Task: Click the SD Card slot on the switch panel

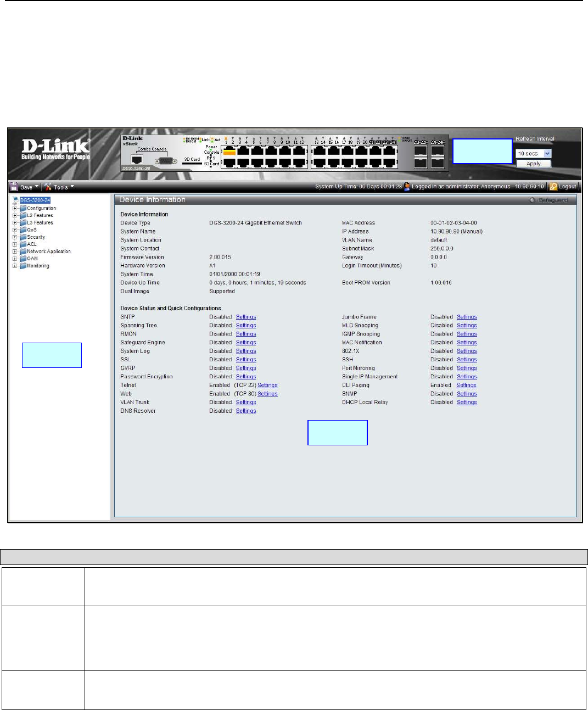Action: pyautogui.click(x=192, y=163)
